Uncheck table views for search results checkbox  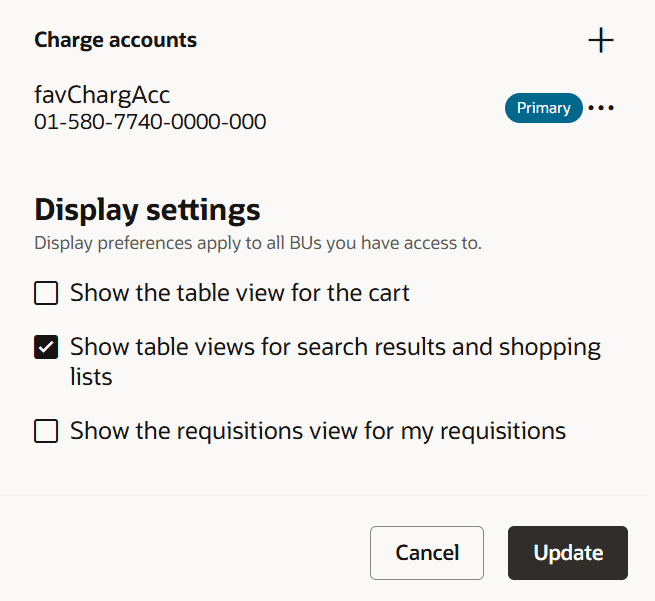(46, 347)
